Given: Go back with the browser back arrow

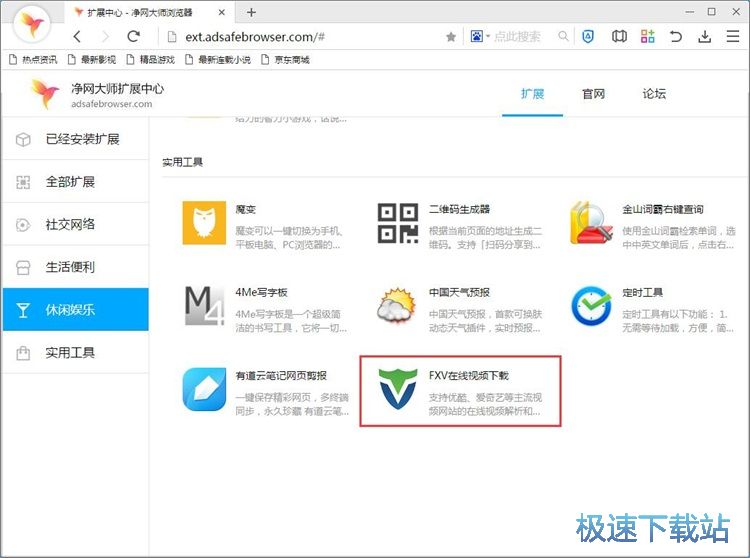Looking at the screenshot, I should click(x=77, y=36).
